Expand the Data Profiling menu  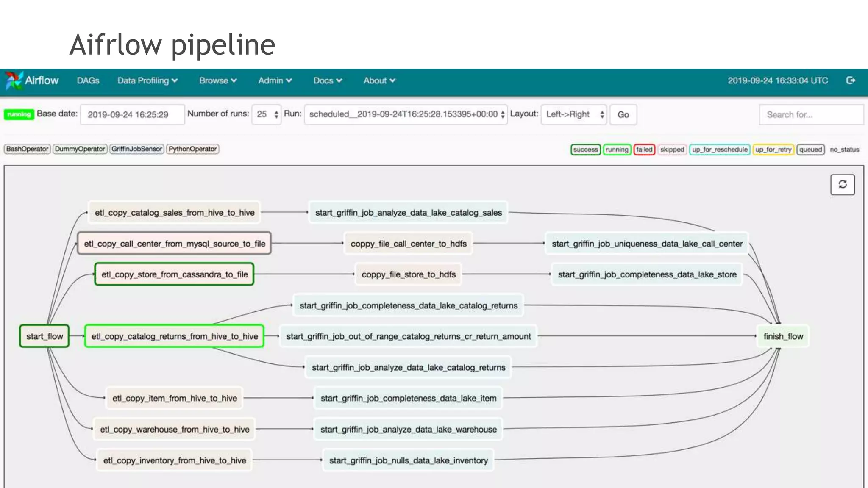tap(147, 80)
